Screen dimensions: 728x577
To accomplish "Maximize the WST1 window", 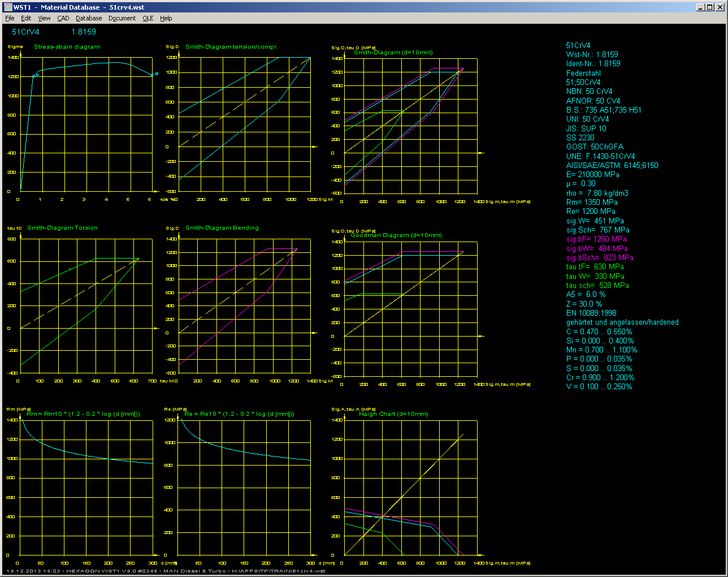I will click(x=709, y=7).
